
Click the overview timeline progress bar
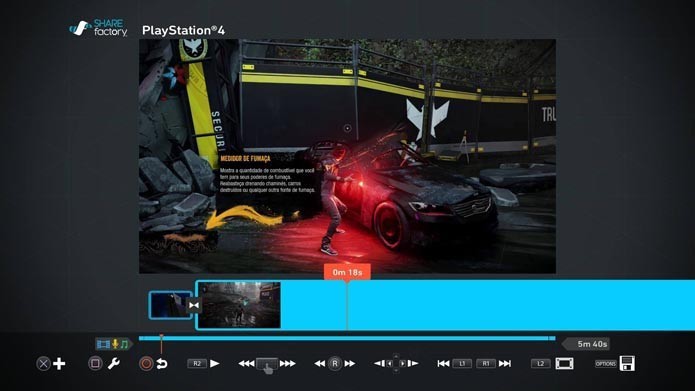tap(347, 338)
